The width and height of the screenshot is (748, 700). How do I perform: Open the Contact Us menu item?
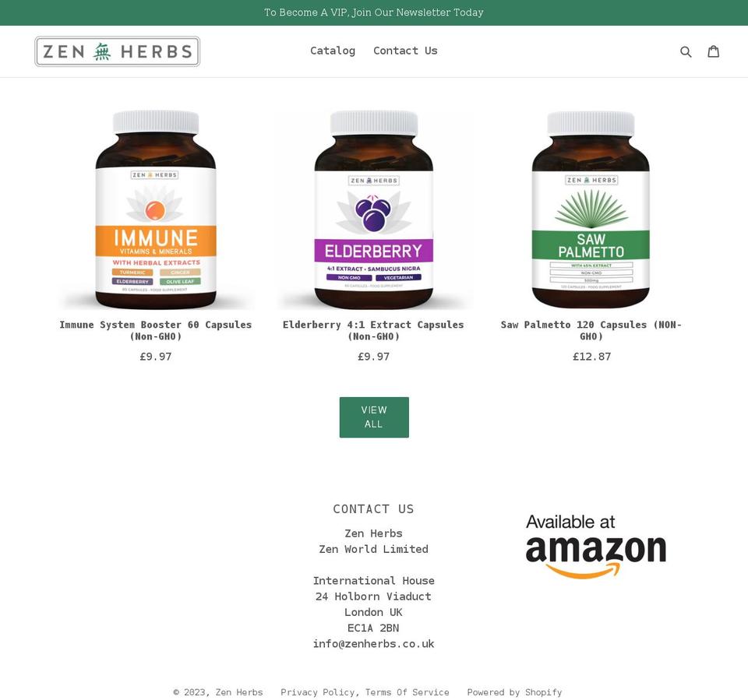coord(405,51)
